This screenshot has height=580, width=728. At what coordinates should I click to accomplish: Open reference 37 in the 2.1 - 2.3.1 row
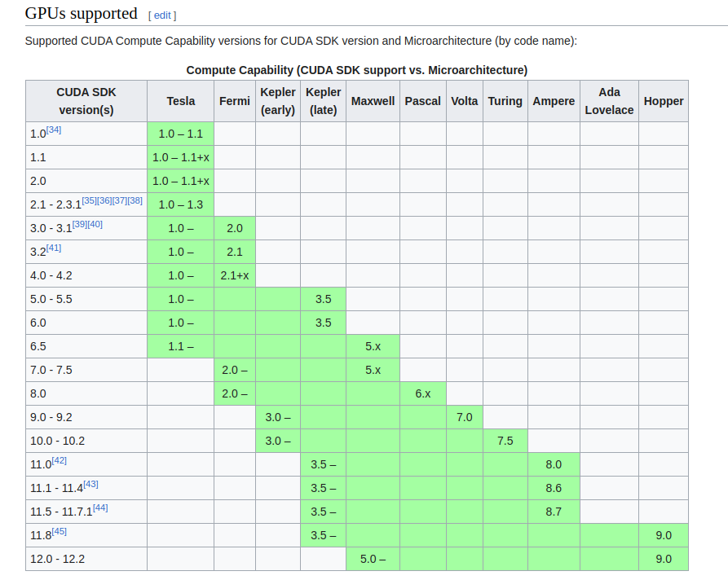[120, 200]
